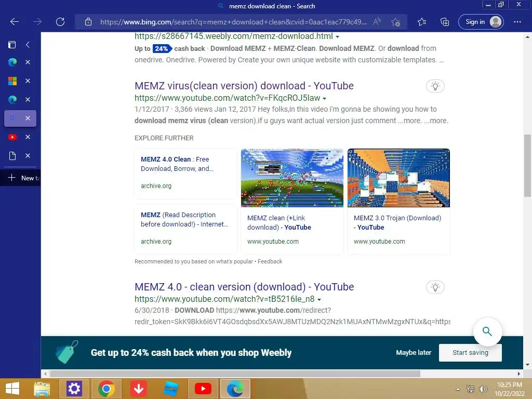Open Edge Settings and more menu
This screenshot has height=399, width=532.
517,22
